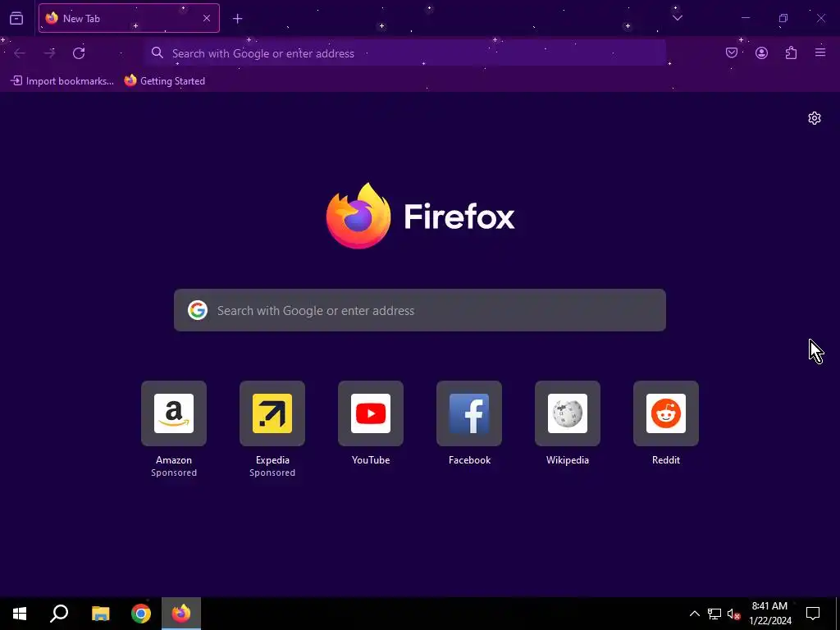Image resolution: width=840 pixels, height=630 pixels.
Task: Go back one page
Action: (20, 53)
